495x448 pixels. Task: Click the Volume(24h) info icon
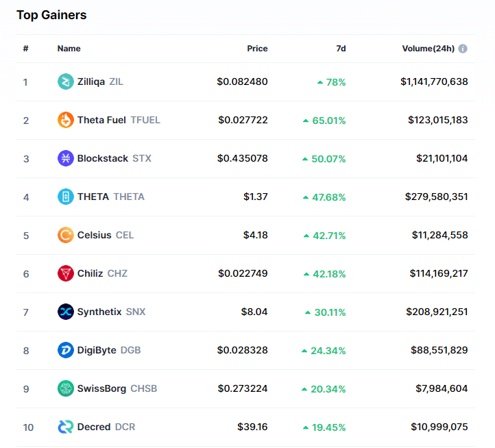pos(463,49)
